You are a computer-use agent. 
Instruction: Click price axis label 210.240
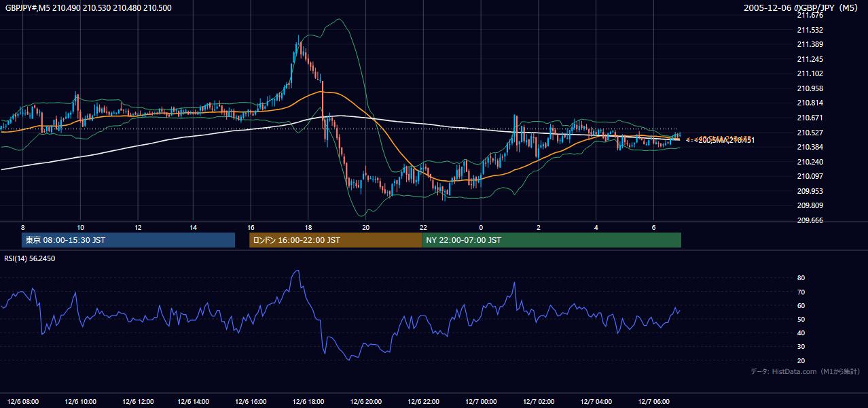810,162
